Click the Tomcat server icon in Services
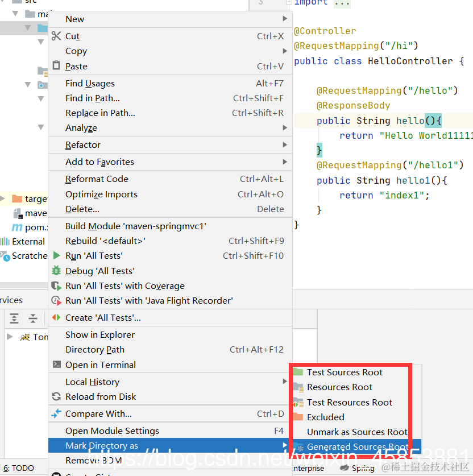Image resolution: width=473 pixels, height=476 pixels. tap(25, 337)
